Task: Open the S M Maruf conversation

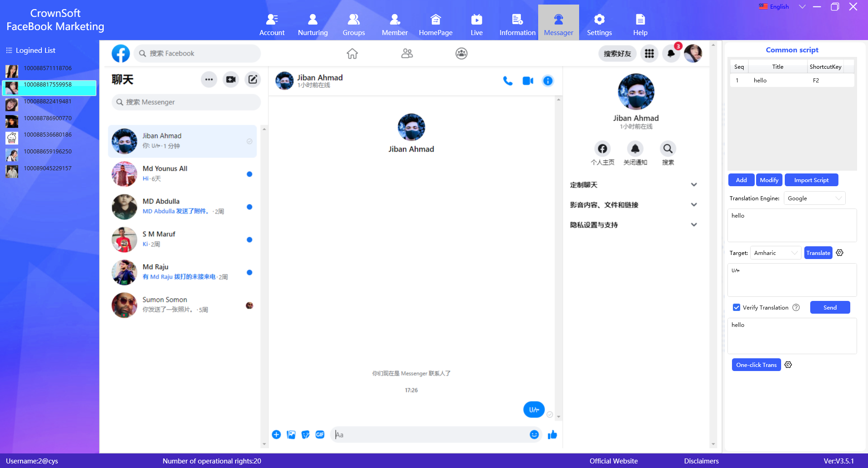Action: [x=182, y=239]
